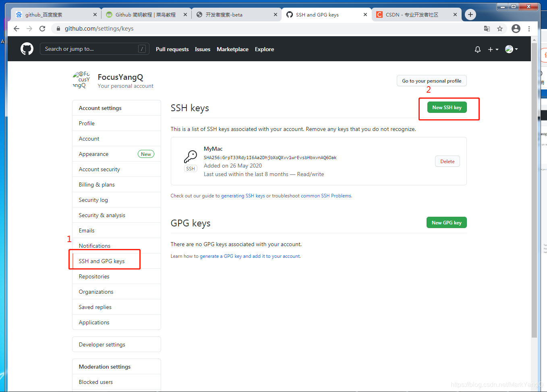The width and height of the screenshot is (547, 392).
Task: Open Notifications settings
Action: click(x=116, y=246)
